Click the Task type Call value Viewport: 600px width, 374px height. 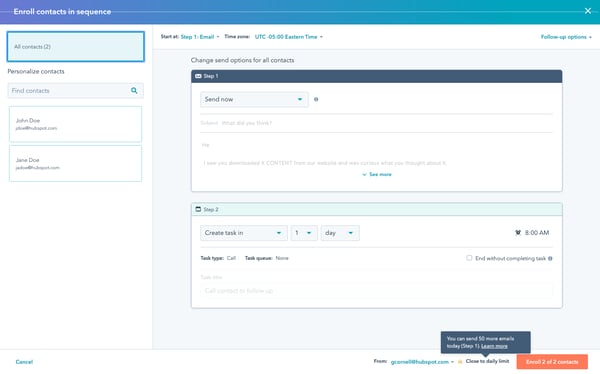(x=231, y=258)
